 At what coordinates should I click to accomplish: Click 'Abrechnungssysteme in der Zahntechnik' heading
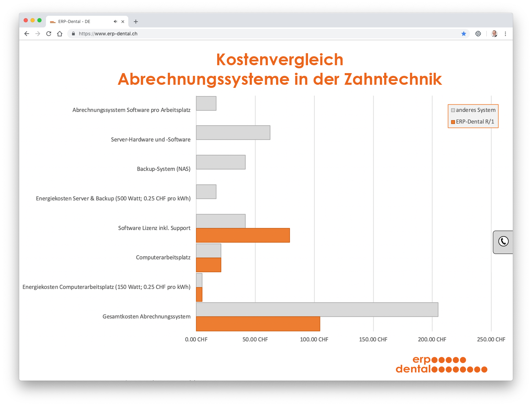[x=280, y=79]
